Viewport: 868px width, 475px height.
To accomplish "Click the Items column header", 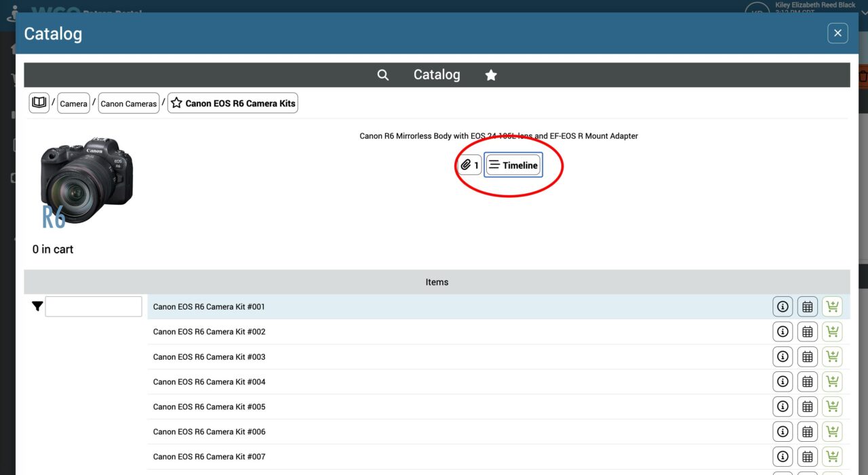I will pyautogui.click(x=437, y=282).
